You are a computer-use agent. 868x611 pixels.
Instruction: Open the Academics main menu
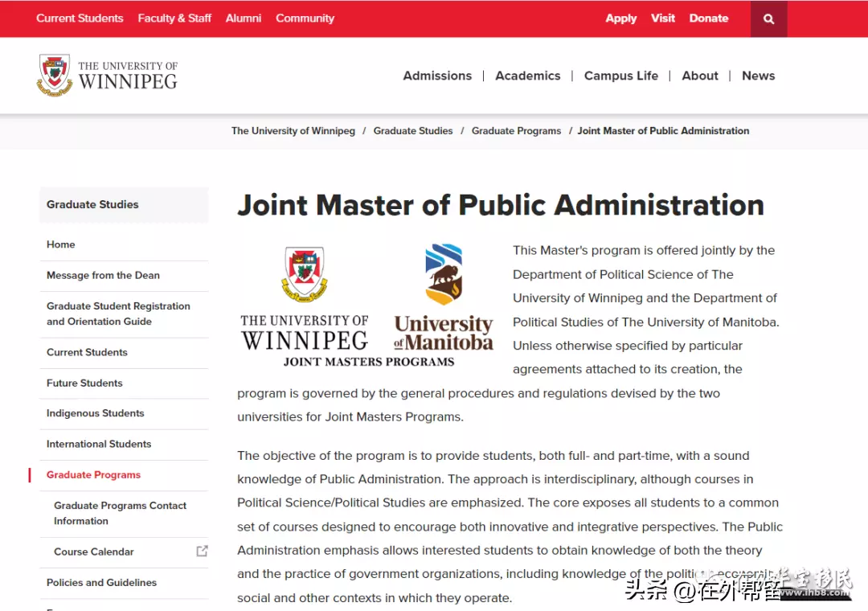pos(527,76)
